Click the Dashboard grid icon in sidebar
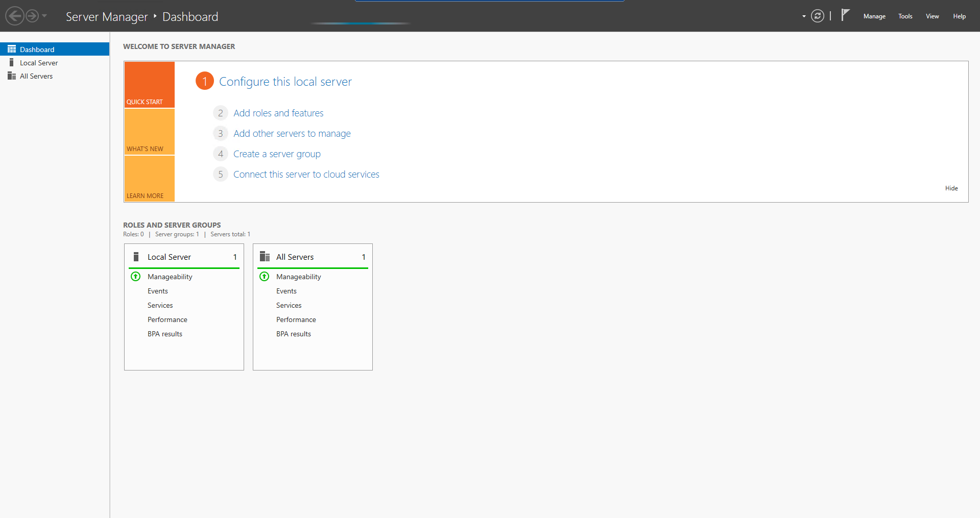This screenshot has height=518, width=980. (x=12, y=49)
